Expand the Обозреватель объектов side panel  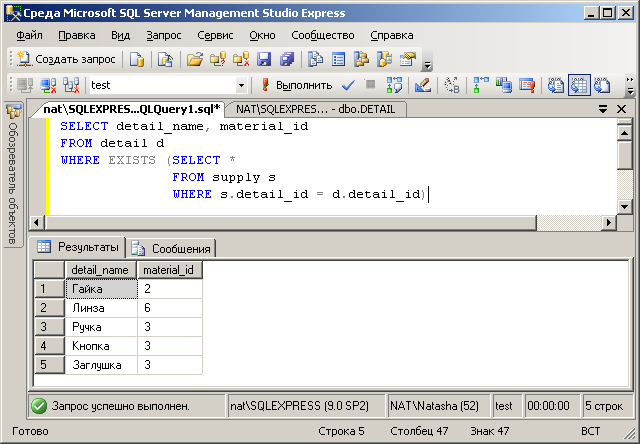click(x=13, y=175)
